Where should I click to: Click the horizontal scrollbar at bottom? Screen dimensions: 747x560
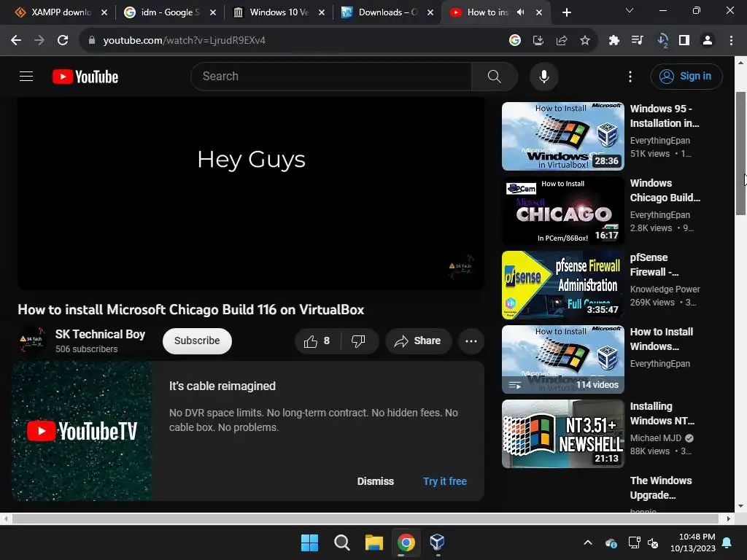[x=365, y=518]
